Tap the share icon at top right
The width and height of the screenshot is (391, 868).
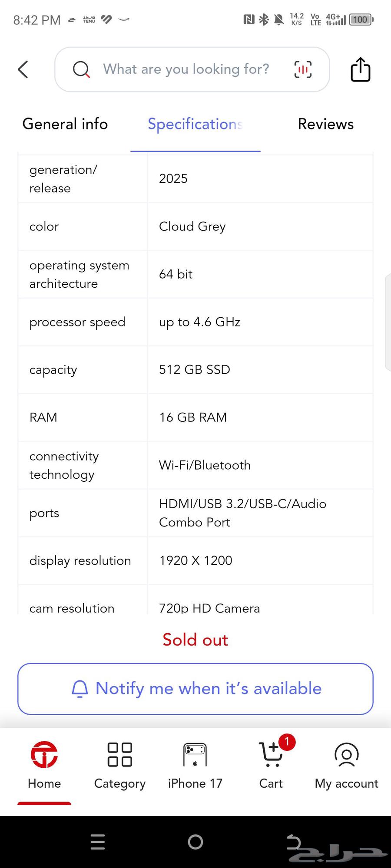360,69
